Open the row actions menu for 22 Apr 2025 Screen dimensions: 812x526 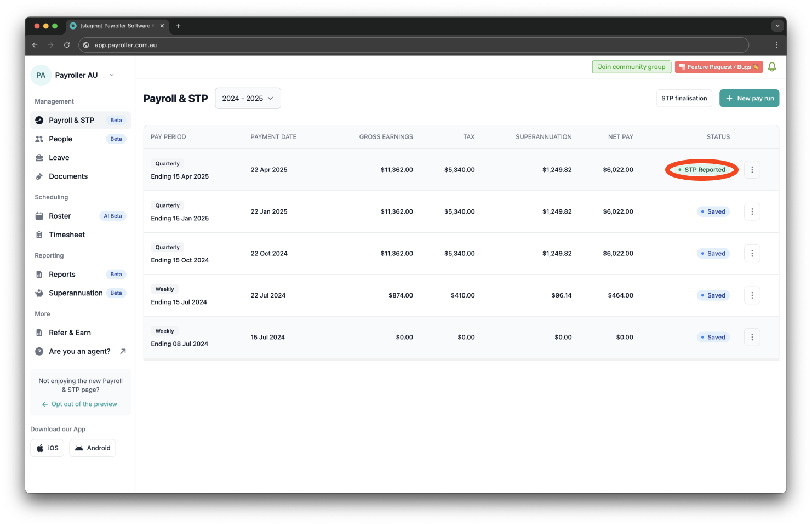[x=752, y=169]
